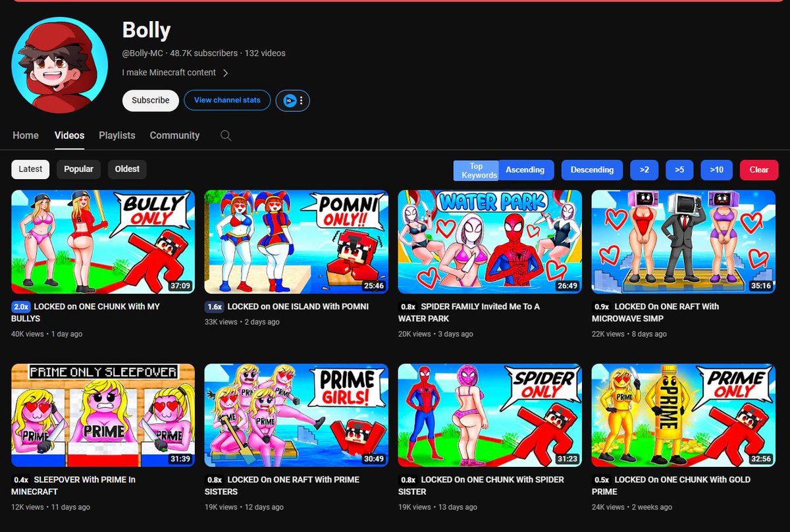Image resolution: width=790 pixels, height=532 pixels.
Task: Open View channel stats
Action: (227, 101)
